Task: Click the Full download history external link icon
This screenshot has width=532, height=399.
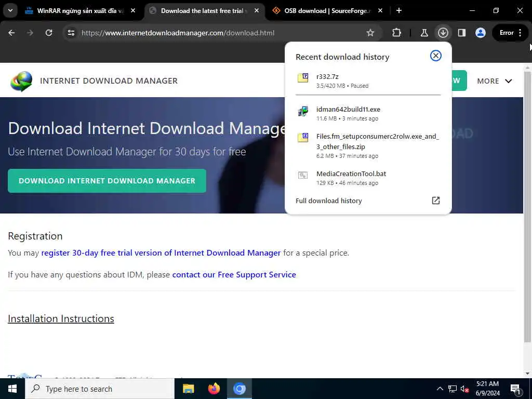Action: 436,201
